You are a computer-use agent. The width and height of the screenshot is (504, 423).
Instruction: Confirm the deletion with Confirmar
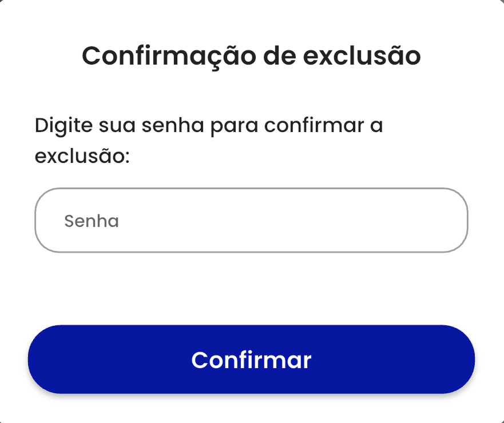(251, 360)
